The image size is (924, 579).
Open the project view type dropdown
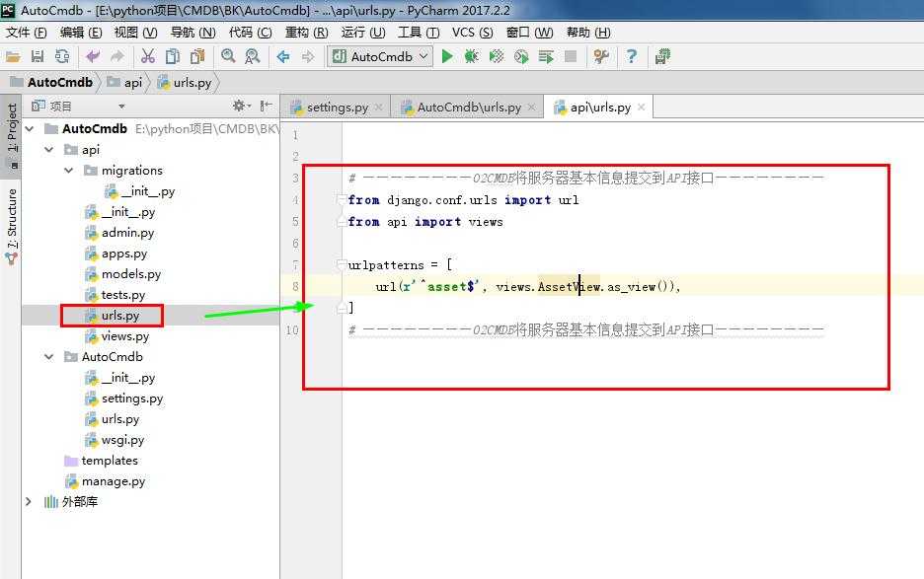[121, 107]
